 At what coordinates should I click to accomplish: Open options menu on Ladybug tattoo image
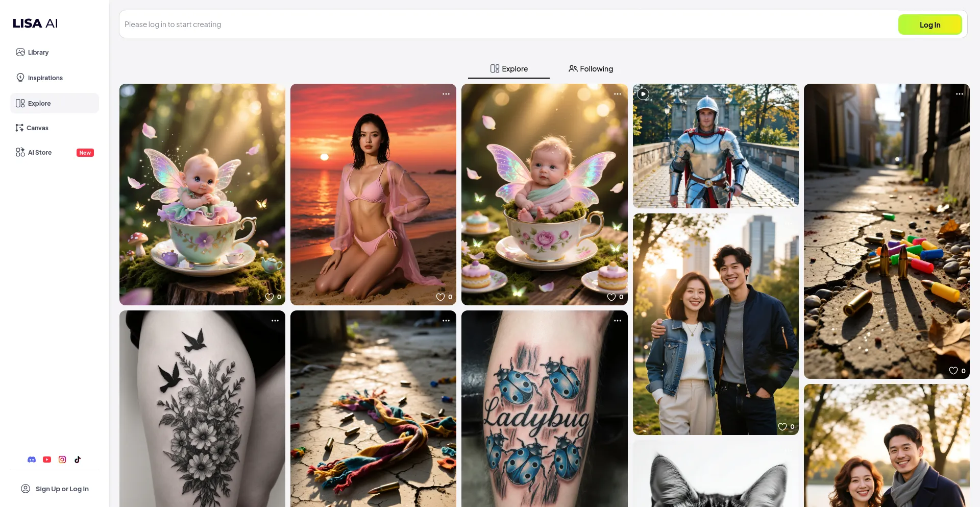click(x=618, y=321)
